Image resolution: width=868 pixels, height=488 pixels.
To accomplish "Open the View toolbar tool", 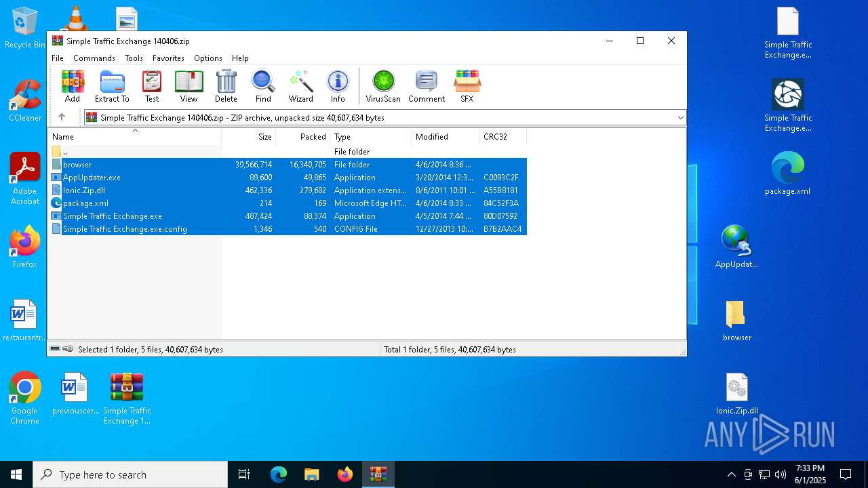I will tap(189, 86).
